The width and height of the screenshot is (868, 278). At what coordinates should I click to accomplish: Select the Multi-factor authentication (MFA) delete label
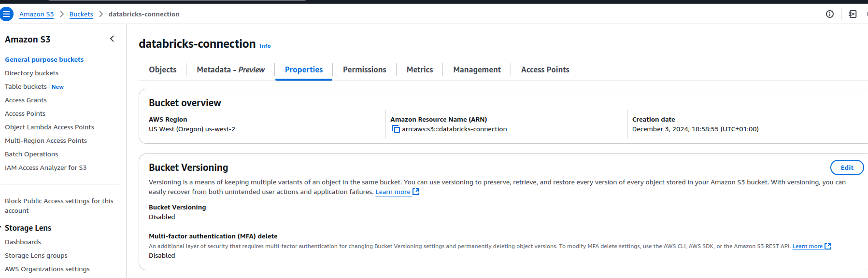213,236
